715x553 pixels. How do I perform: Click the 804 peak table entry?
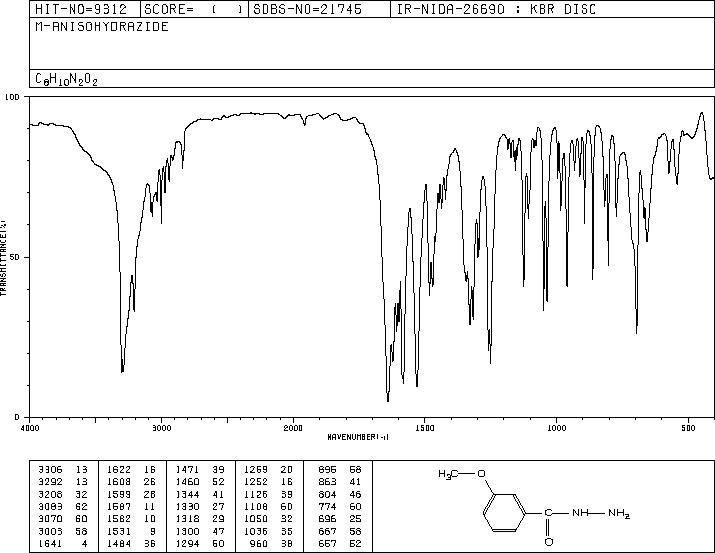(x=340, y=494)
